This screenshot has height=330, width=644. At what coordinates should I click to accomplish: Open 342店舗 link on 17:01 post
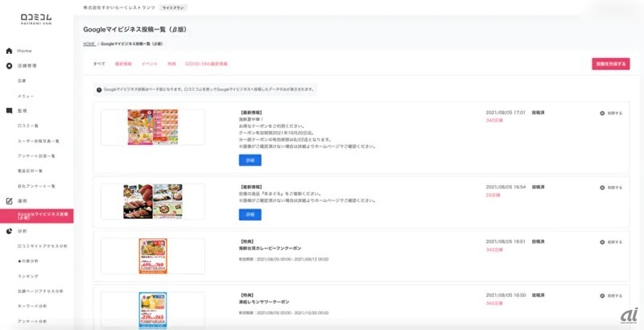tap(494, 120)
